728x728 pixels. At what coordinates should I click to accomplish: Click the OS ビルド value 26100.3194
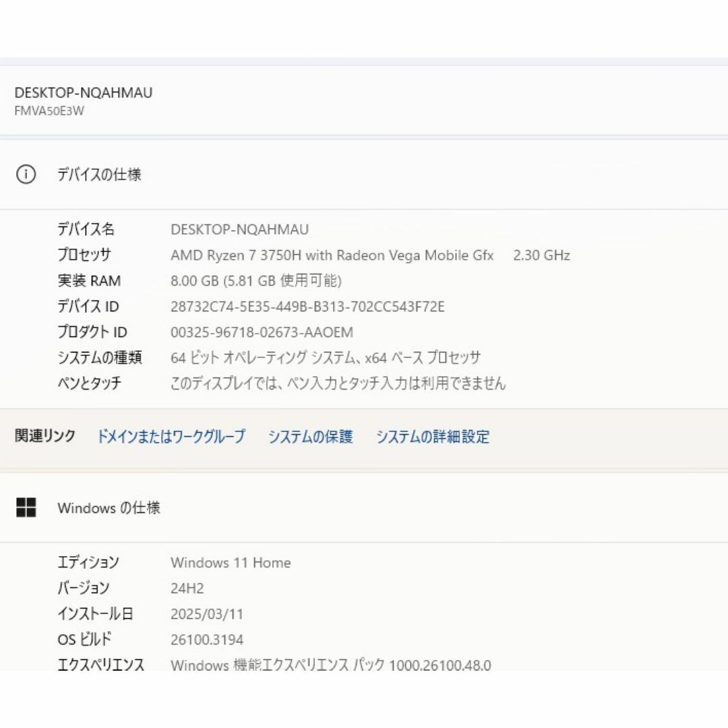point(207,640)
